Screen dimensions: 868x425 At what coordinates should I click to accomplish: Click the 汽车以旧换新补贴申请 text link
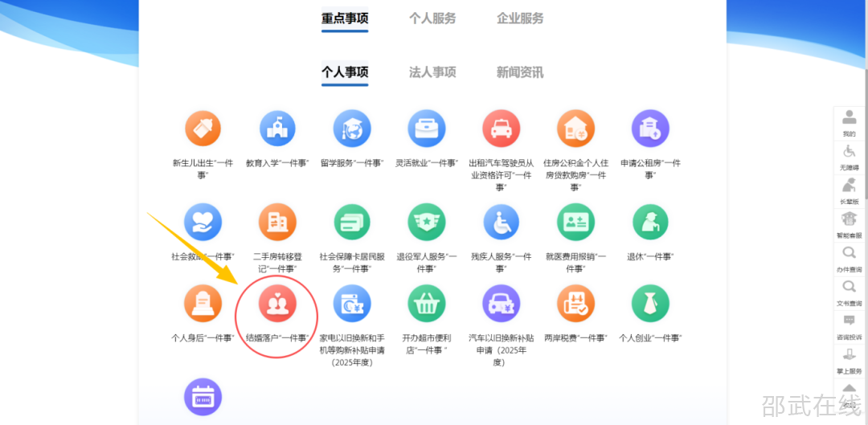coord(501,350)
